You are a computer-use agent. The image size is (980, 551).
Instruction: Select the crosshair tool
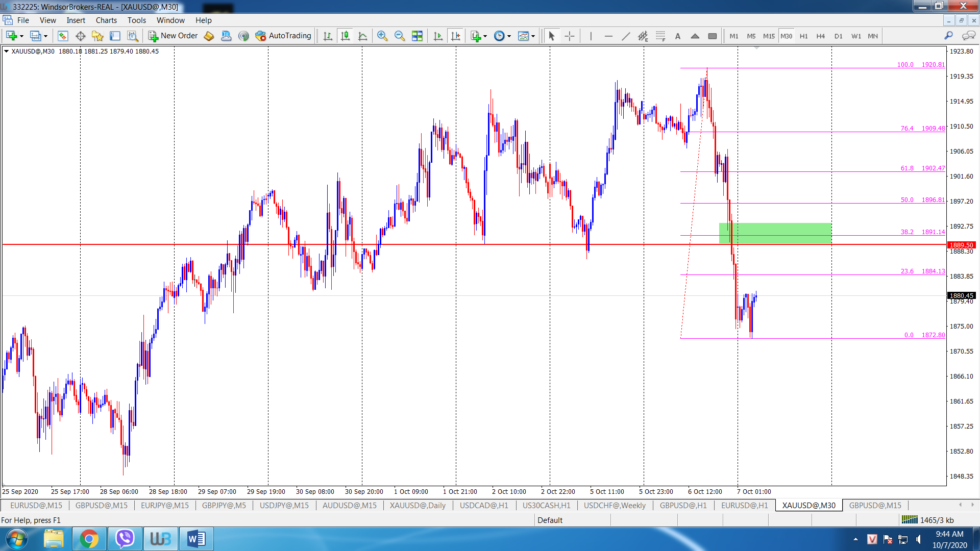tap(570, 36)
